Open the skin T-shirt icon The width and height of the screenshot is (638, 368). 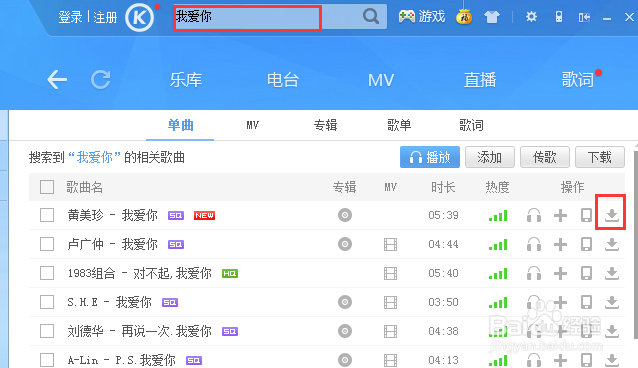click(492, 17)
